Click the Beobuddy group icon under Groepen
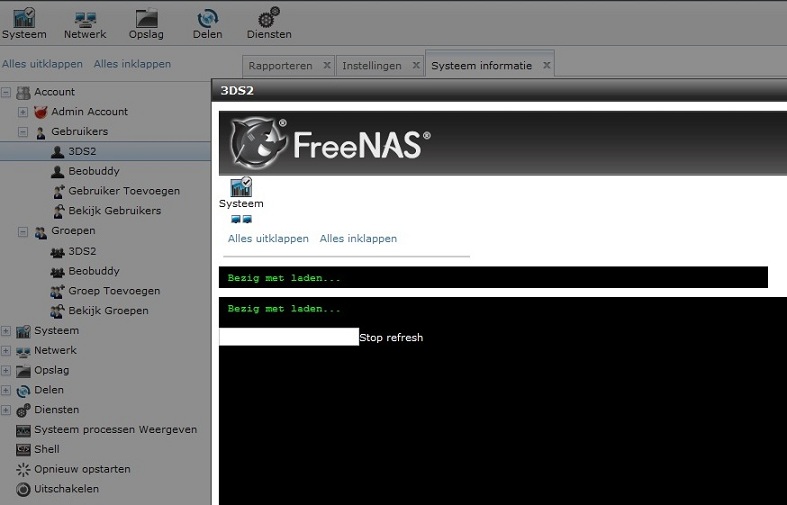 tap(57, 272)
